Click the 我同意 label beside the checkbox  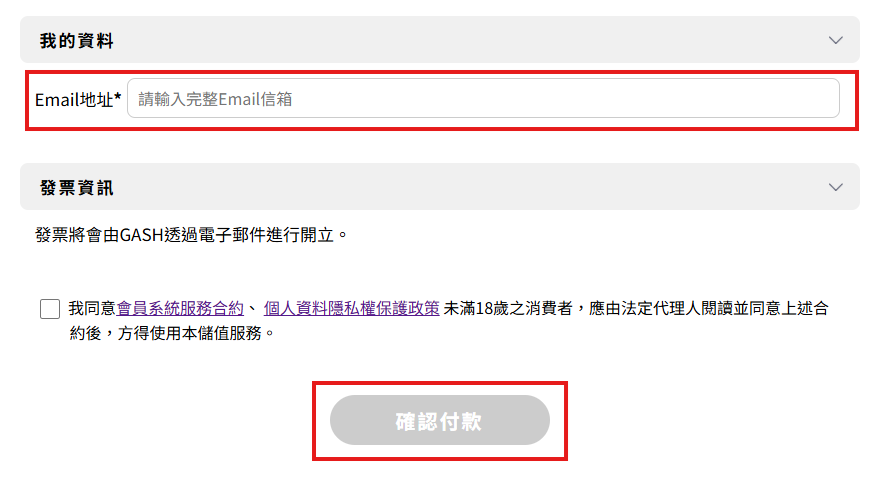92,308
